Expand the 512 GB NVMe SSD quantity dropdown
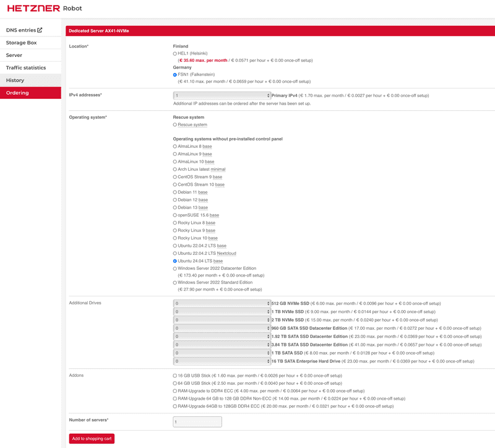495x448 pixels. coord(222,304)
